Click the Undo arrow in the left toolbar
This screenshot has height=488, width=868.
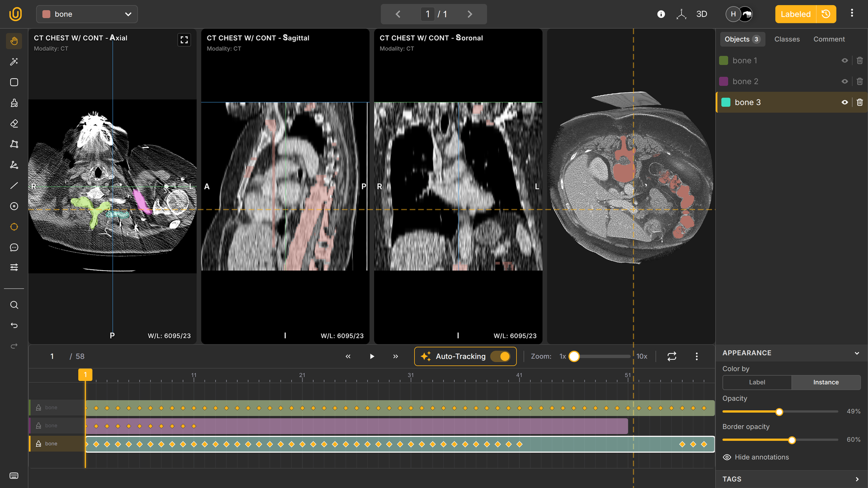13,325
